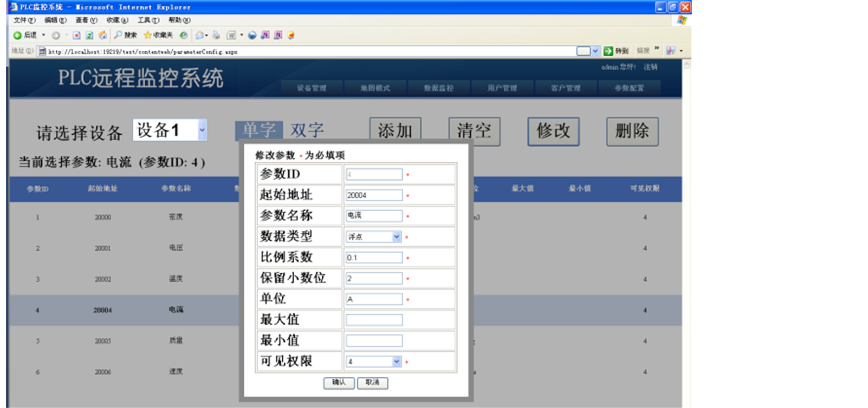868x408 pixels.
Task: Go to the browser Home icon
Action: point(102,35)
